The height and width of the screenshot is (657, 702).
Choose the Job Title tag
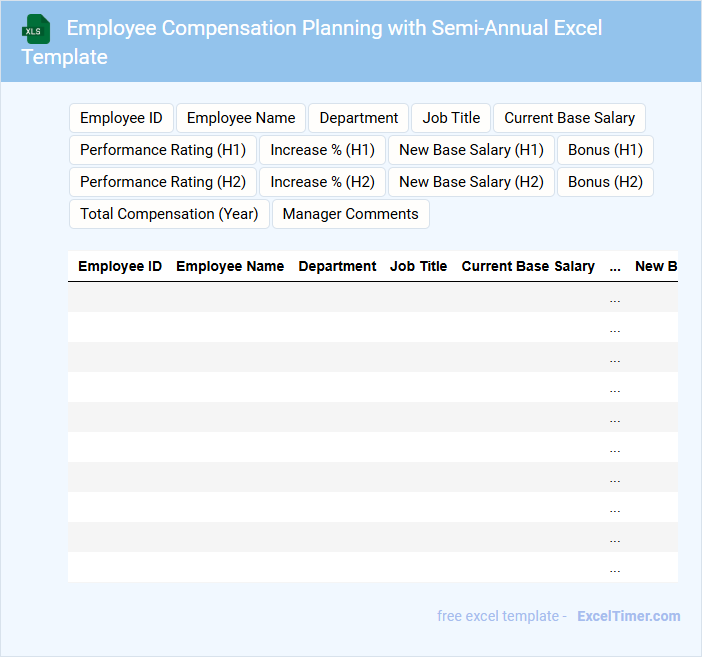click(451, 118)
